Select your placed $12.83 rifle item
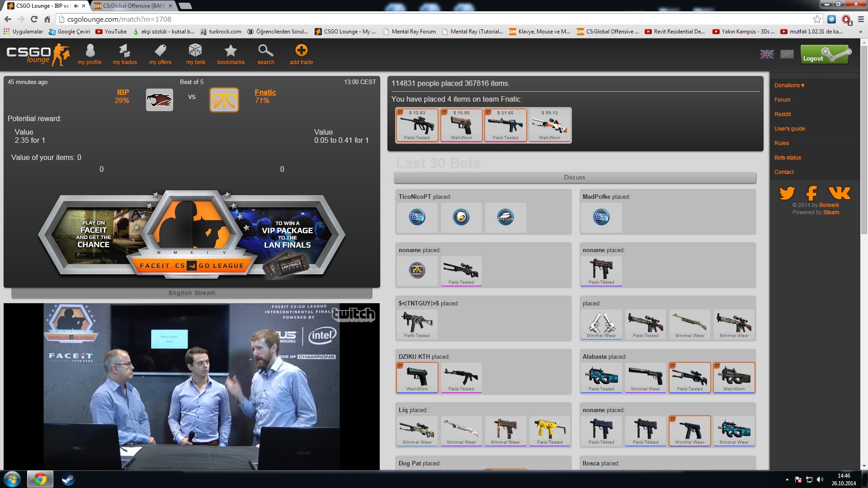The height and width of the screenshot is (488, 868). [417, 125]
